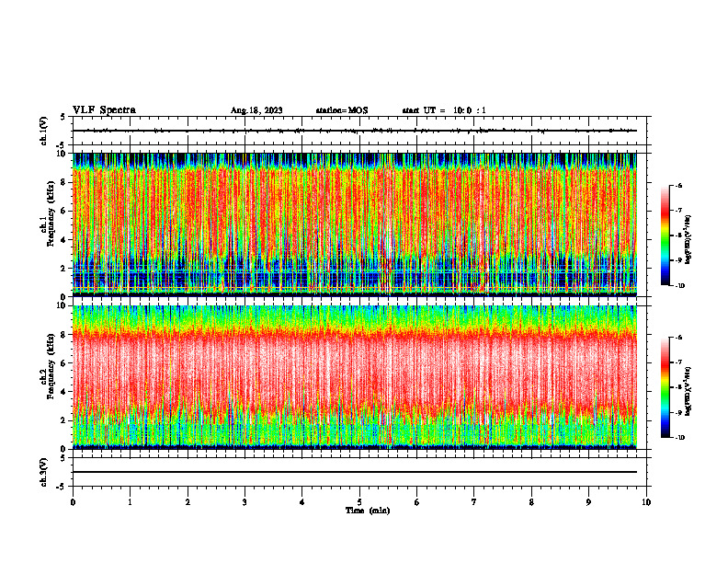
Task: Click inside the ch.1 spectrogram panel
Action: (x=355, y=224)
